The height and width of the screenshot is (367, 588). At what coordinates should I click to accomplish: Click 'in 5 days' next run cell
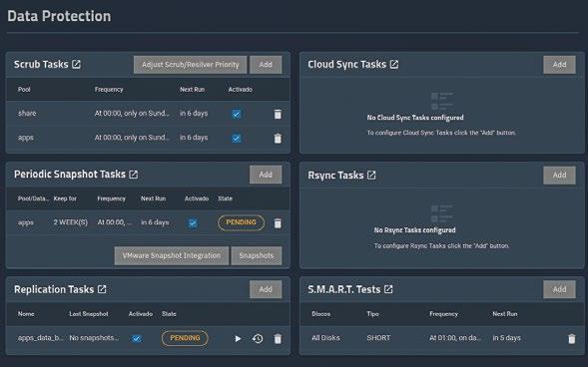tap(506, 338)
